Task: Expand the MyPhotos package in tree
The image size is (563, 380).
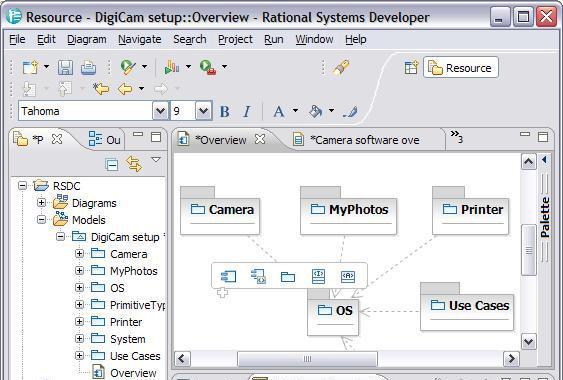Action: point(79,270)
